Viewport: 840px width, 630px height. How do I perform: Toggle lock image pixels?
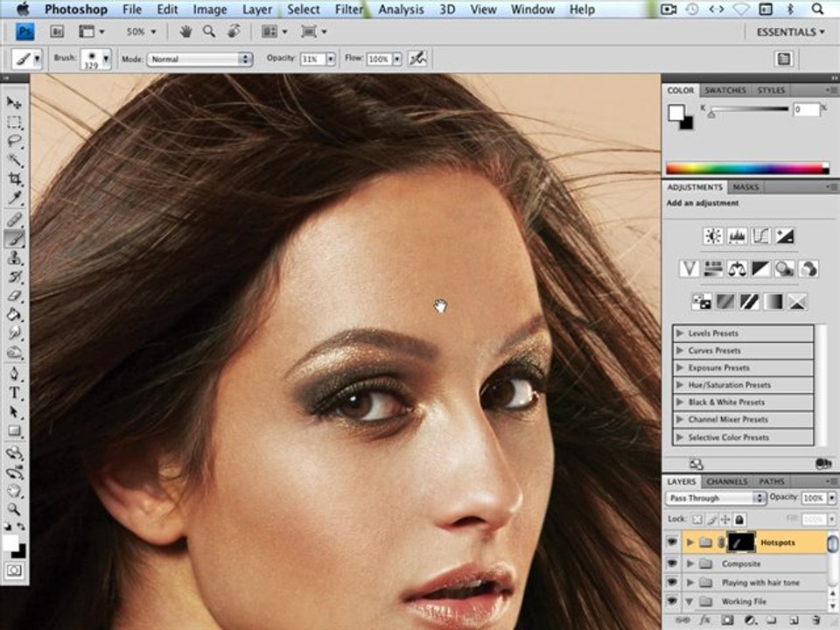pos(711,519)
